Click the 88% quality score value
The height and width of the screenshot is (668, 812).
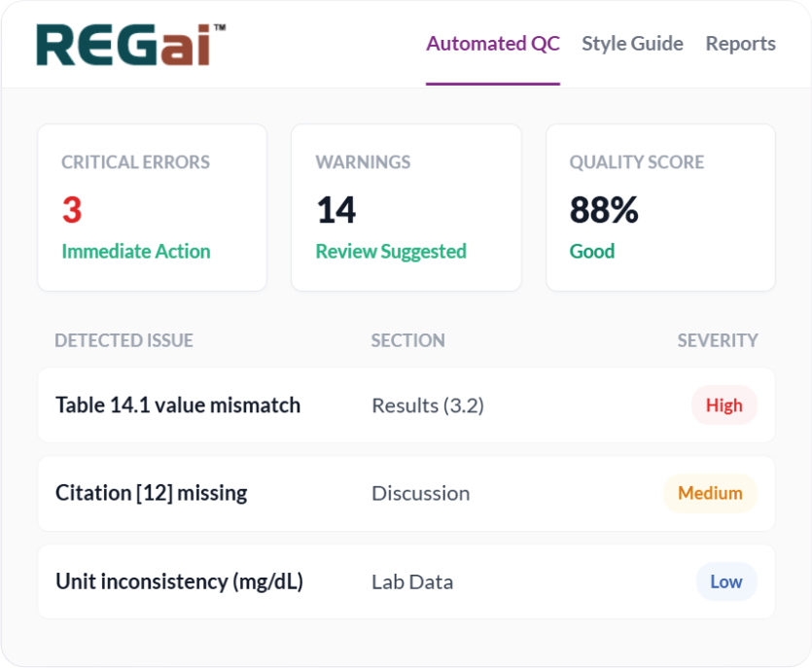click(604, 210)
